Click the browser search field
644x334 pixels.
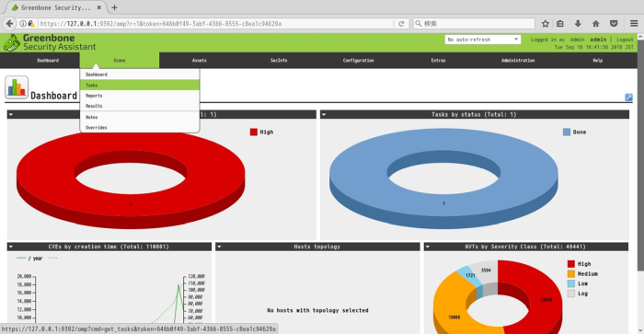[475, 24]
